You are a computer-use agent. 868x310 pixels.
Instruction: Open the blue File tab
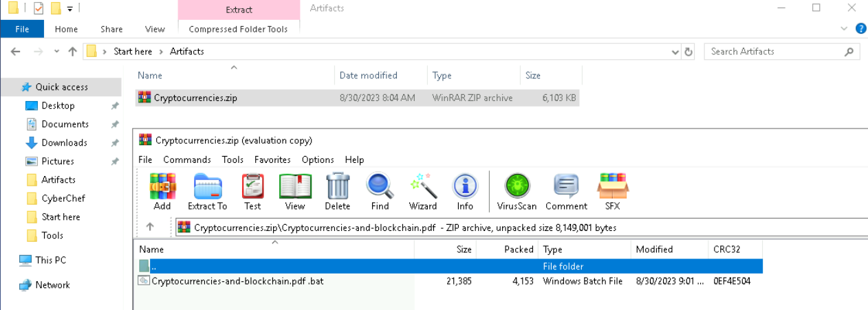(x=22, y=29)
